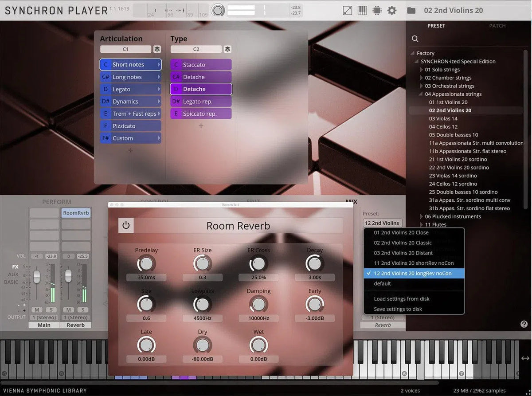
Task: Select the Spiccato rep. articulation
Action: coord(200,114)
